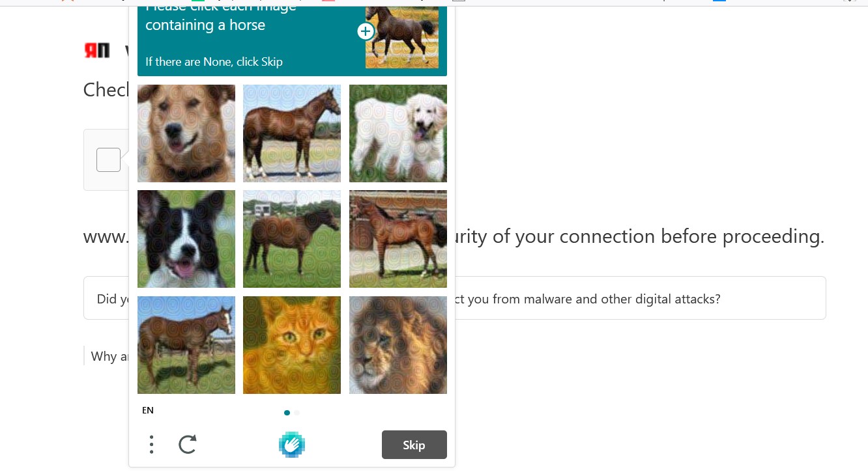Image resolution: width=868 pixels, height=474 pixels.
Task: Select the bottom-left horse with a white blaze
Action: click(186, 345)
